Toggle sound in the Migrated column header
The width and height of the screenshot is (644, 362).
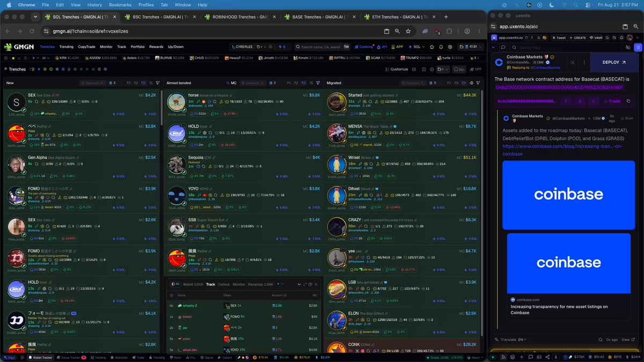pyautogui.click(x=471, y=83)
